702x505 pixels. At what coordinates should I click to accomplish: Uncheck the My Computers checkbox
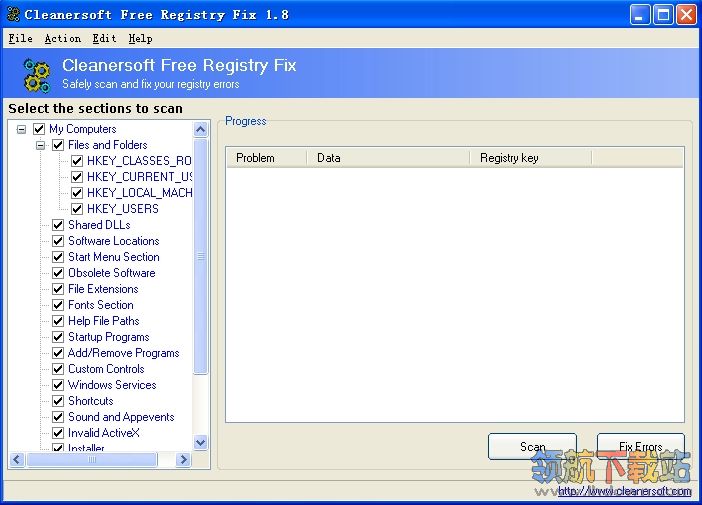click(39, 129)
